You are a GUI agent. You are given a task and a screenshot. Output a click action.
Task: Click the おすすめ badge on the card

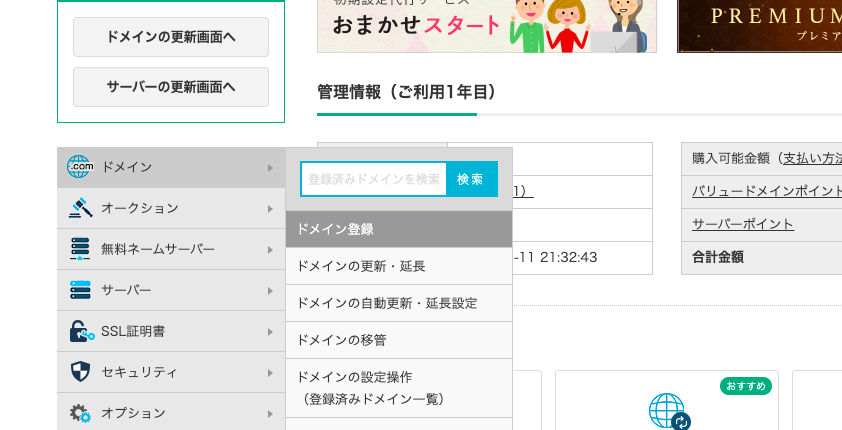[x=746, y=386]
